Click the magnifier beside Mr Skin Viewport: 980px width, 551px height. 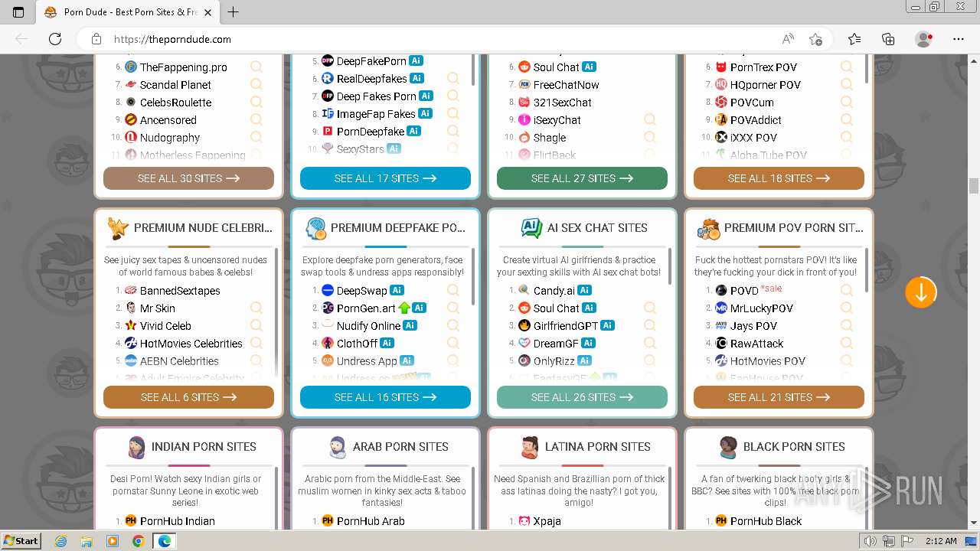click(x=256, y=308)
